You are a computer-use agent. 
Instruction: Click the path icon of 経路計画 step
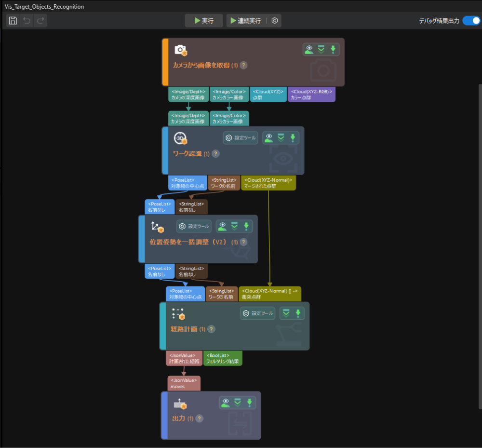click(x=178, y=314)
